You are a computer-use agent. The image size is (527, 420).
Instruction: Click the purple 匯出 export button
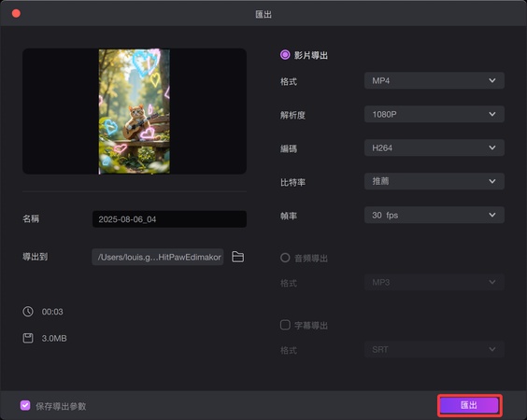pyautogui.click(x=469, y=405)
